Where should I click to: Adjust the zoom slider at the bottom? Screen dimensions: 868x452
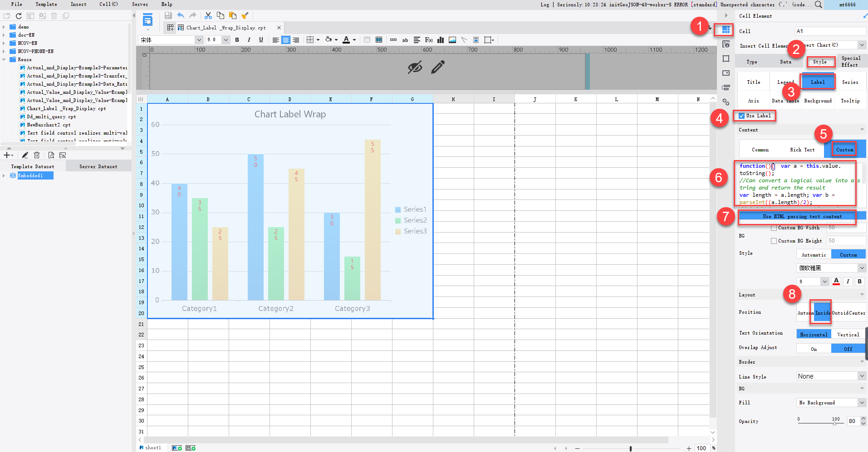[x=630, y=448]
